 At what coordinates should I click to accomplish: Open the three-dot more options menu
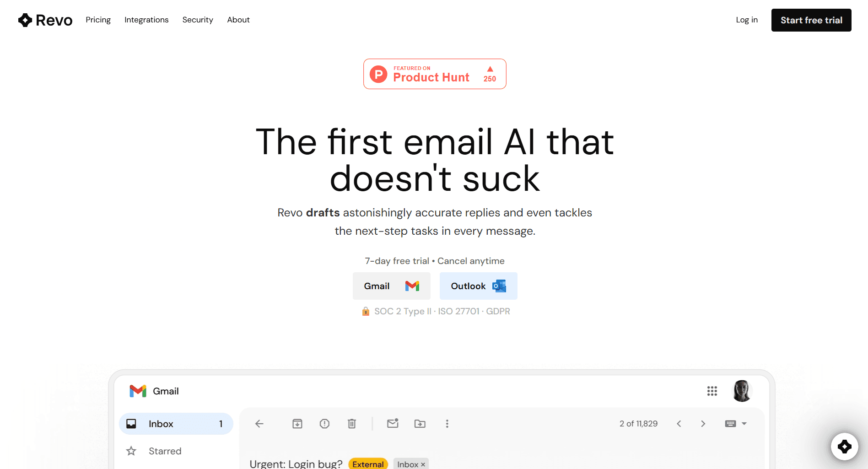point(447,424)
